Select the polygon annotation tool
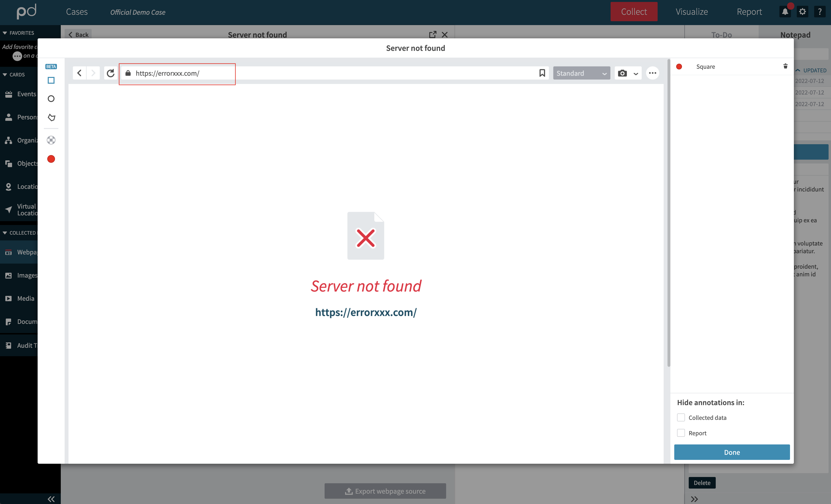 click(x=51, y=117)
